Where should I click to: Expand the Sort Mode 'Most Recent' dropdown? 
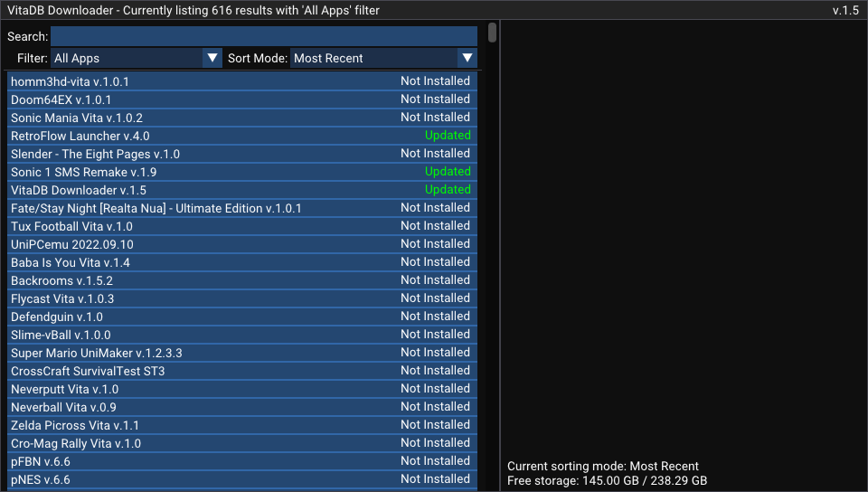pos(383,58)
